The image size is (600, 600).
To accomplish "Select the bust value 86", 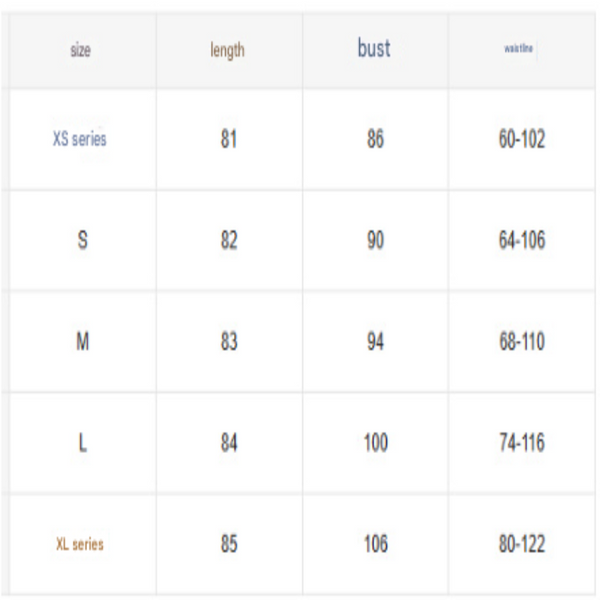I will coord(375,140).
